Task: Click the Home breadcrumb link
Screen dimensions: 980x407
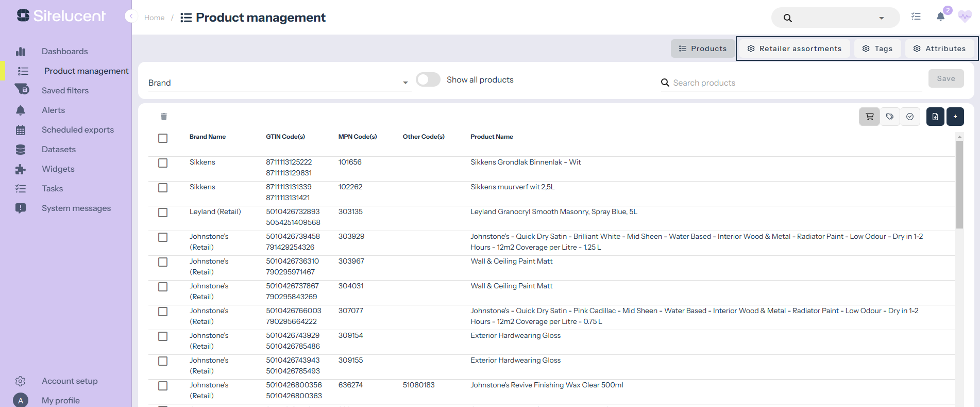Action: tap(154, 18)
